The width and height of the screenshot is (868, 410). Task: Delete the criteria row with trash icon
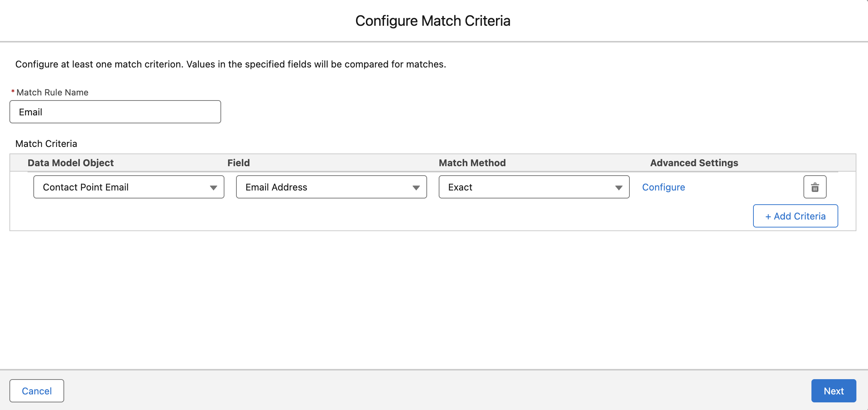(815, 187)
